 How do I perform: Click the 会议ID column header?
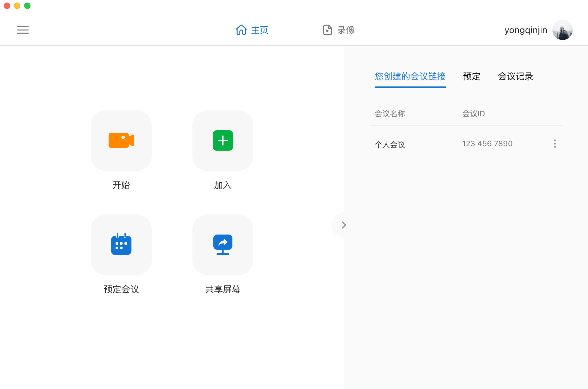[473, 113]
